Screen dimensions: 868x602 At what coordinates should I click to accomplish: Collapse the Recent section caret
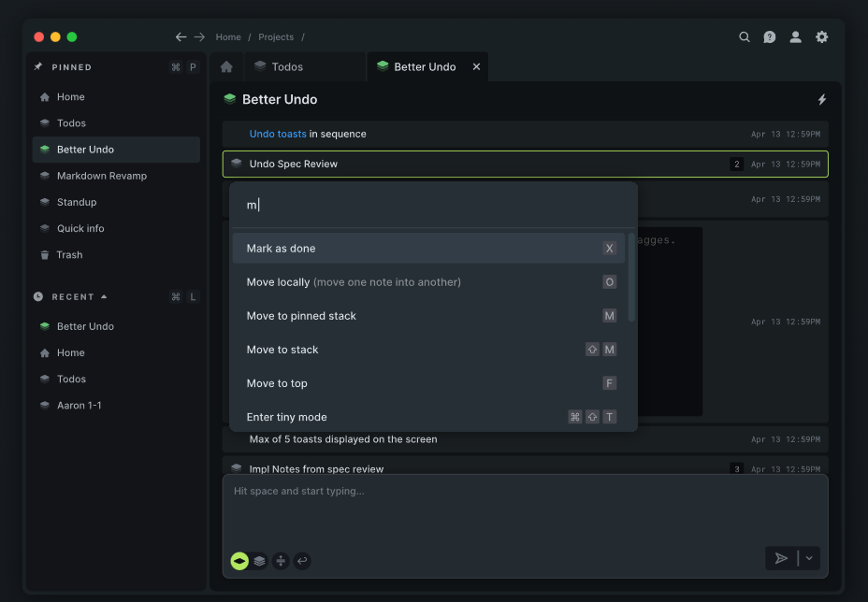(104, 296)
